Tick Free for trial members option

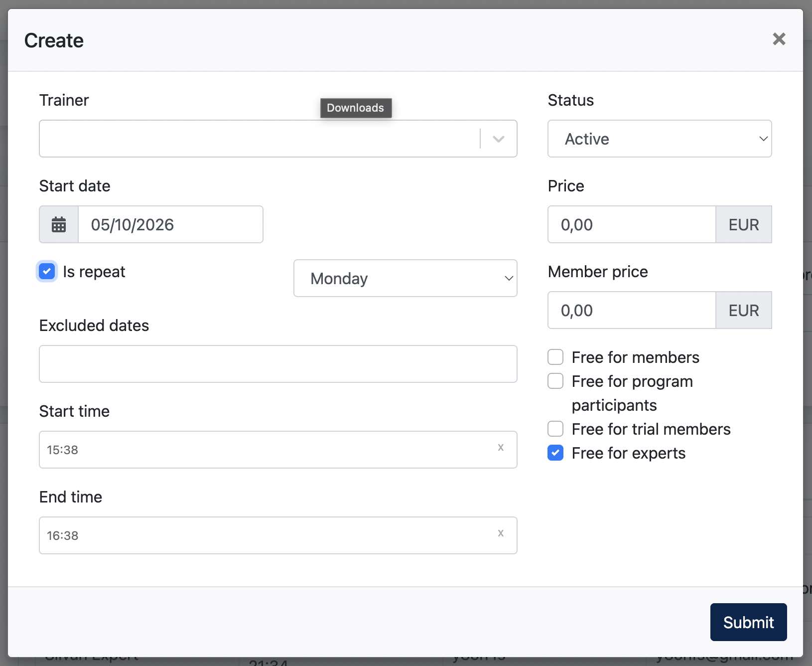[555, 429]
